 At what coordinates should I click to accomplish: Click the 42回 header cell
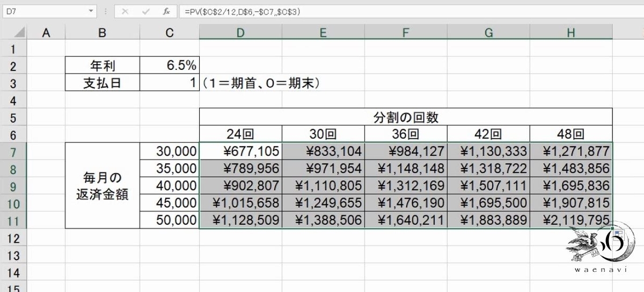pyautogui.click(x=488, y=135)
